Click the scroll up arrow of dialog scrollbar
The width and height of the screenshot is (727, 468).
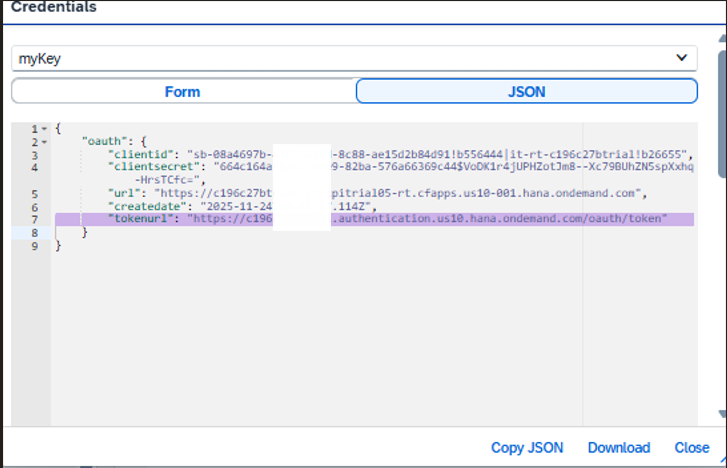(x=722, y=39)
